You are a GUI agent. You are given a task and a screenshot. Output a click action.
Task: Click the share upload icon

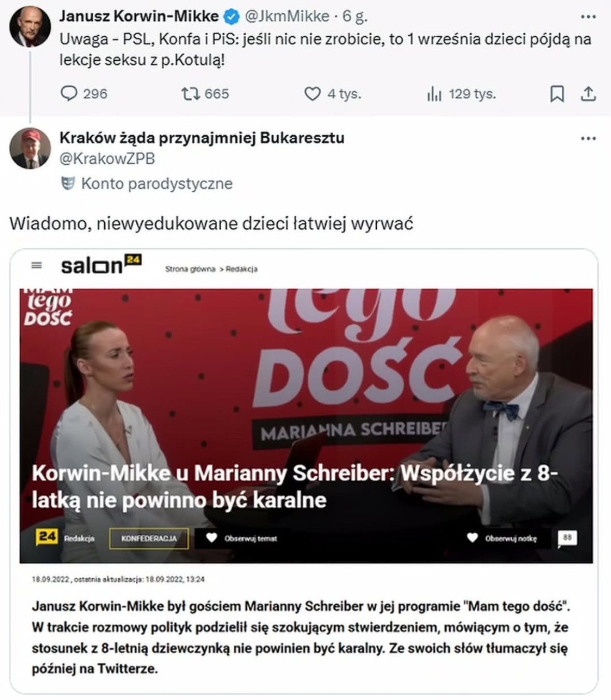point(588,94)
